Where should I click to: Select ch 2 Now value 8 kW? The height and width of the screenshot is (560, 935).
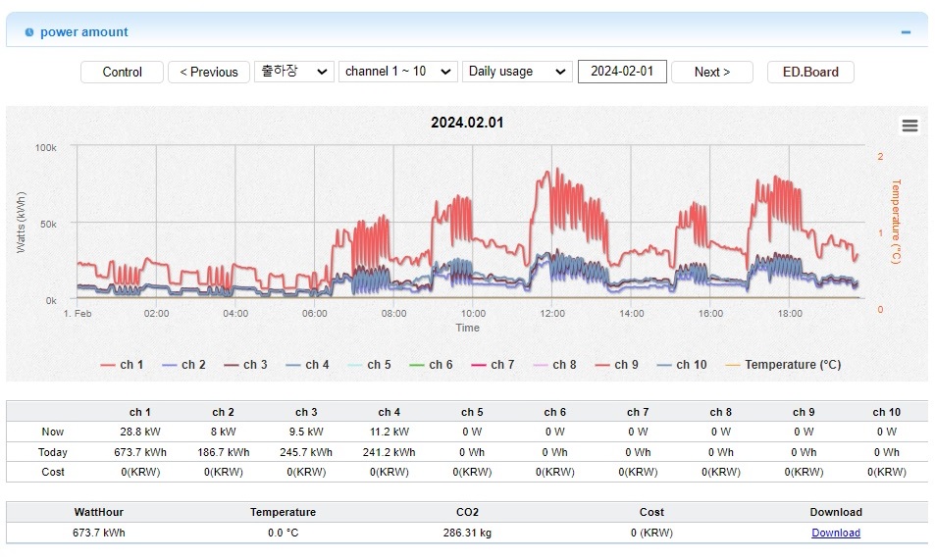(x=223, y=432)
